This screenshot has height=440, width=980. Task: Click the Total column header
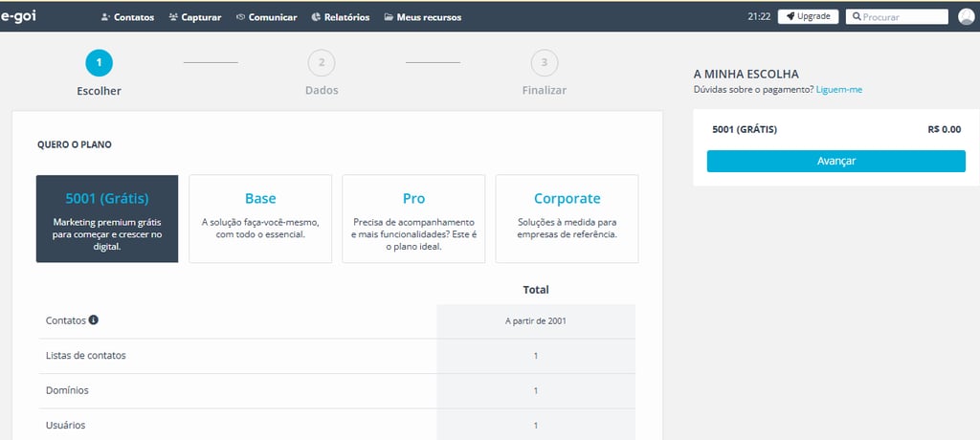click(536, 290)
